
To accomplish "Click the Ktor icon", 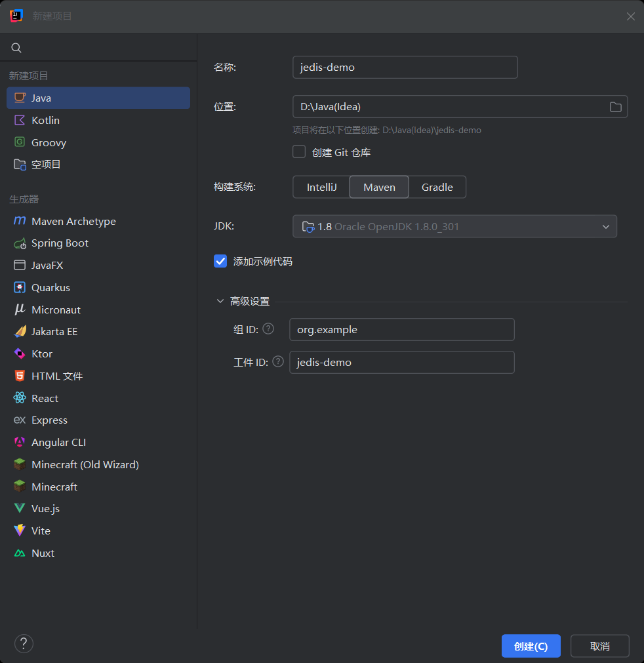I will (x=20, y=353).
